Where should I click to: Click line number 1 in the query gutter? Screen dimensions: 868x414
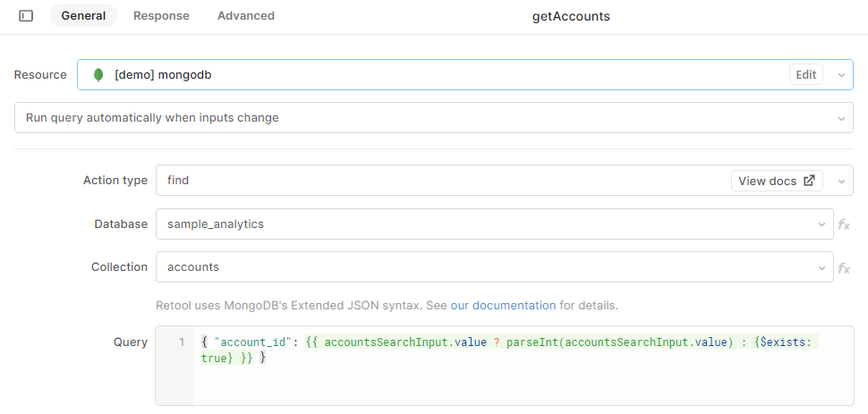point(182,342)
